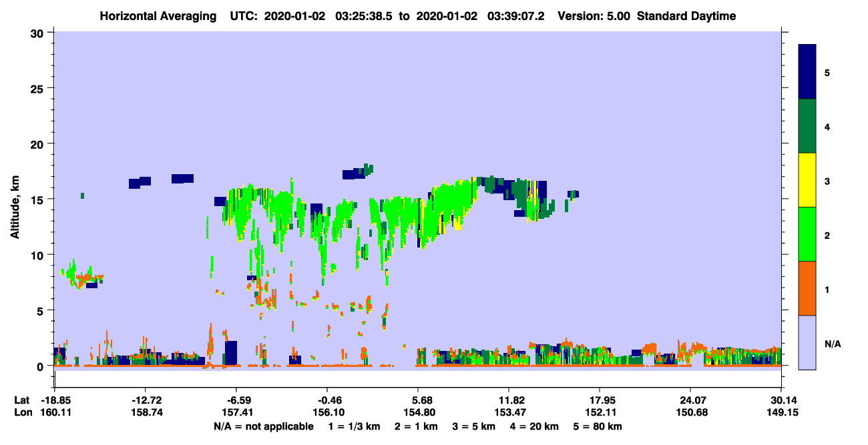Click legend note '1 = 1/3 km'

coord(353,426)
